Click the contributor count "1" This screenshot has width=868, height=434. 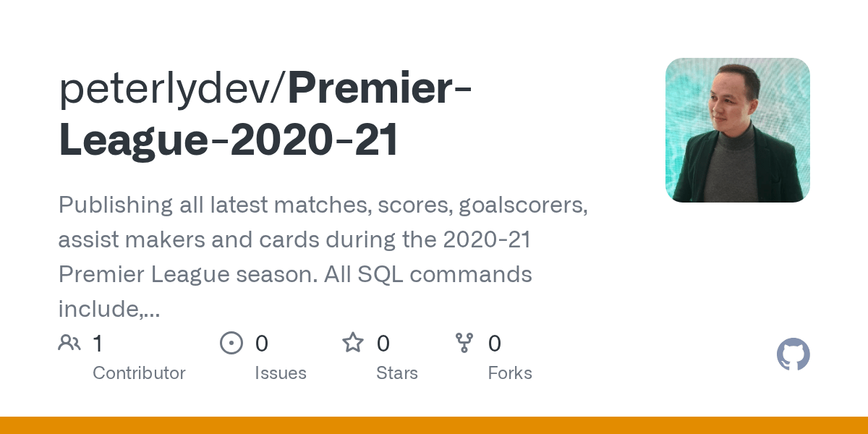[98, 344]
